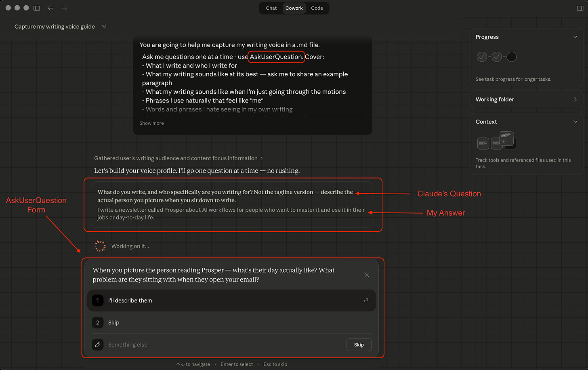Click the pencil icon beside Something else
Viewport: 588px width, 370px height.
coord(97,345)
